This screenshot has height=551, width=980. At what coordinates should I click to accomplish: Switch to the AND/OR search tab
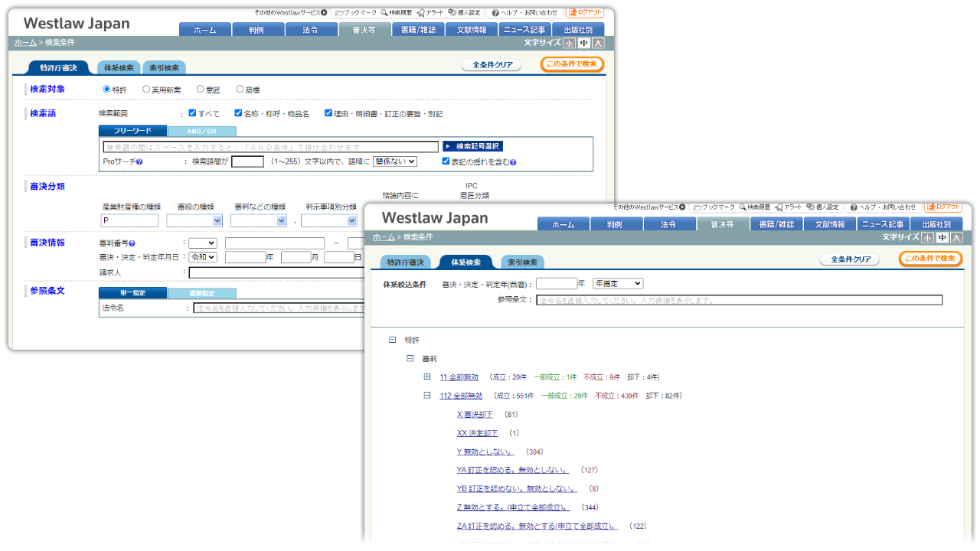(x=201, y=132)
